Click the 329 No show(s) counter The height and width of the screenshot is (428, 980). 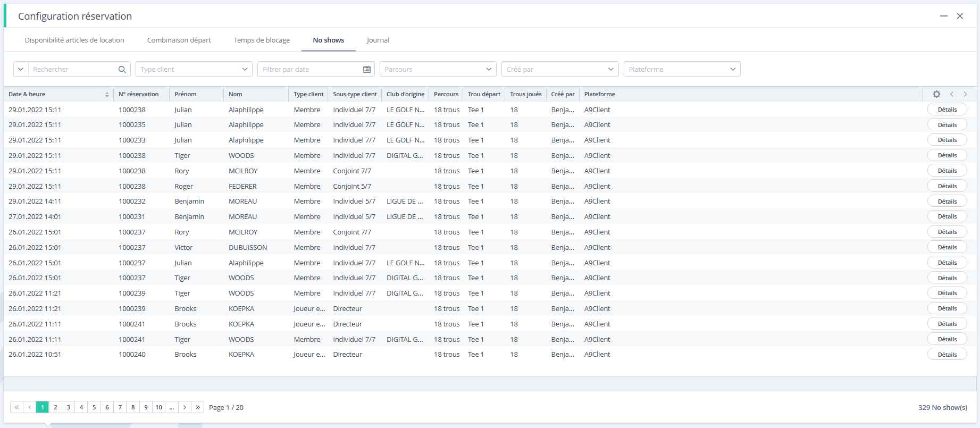[943, 407]
